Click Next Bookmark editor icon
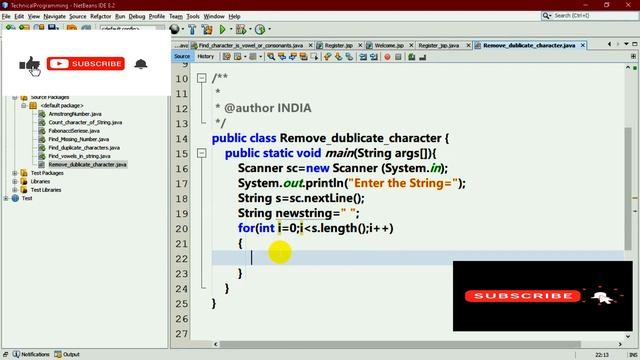The height and width of the screenshot is (360, 640). point(338,57)
